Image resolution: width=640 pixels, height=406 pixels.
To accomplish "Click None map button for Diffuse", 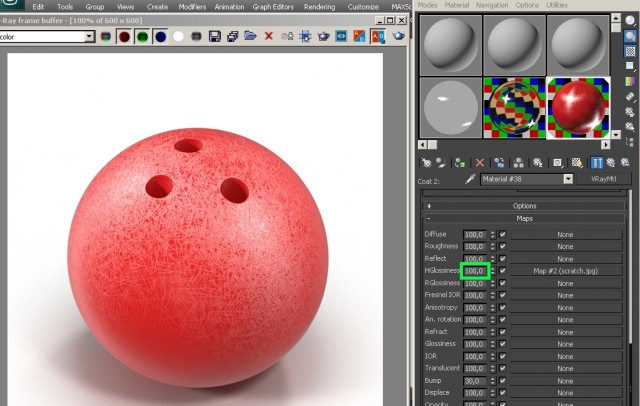I will 565,234.
